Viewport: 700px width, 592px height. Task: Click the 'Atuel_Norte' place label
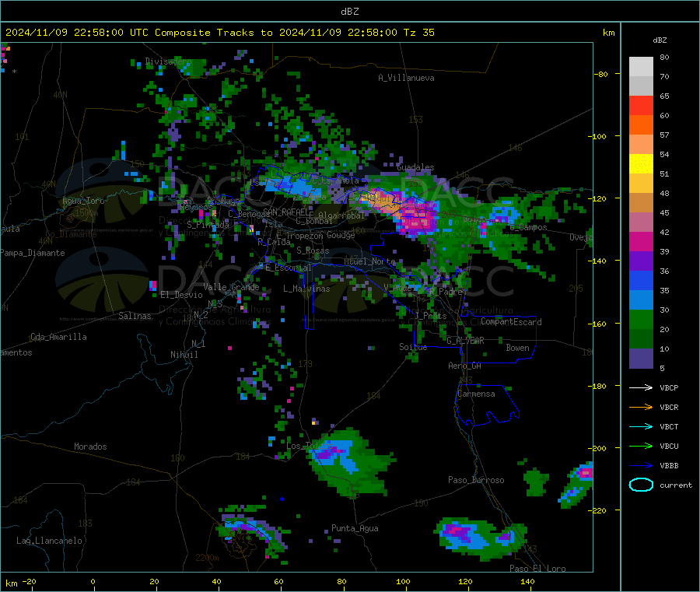[x=369, y=261]
